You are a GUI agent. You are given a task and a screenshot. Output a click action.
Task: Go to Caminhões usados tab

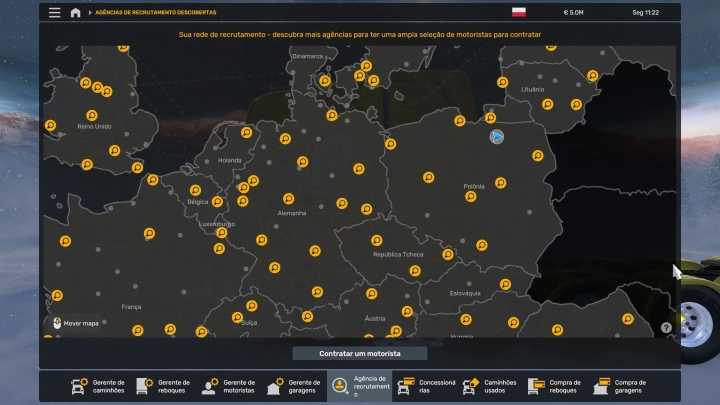(x=490, y=386)
